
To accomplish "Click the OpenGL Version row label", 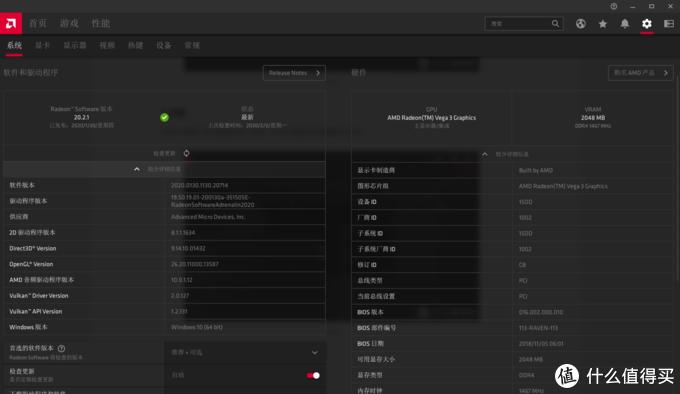I will click(x=31, y=264).
